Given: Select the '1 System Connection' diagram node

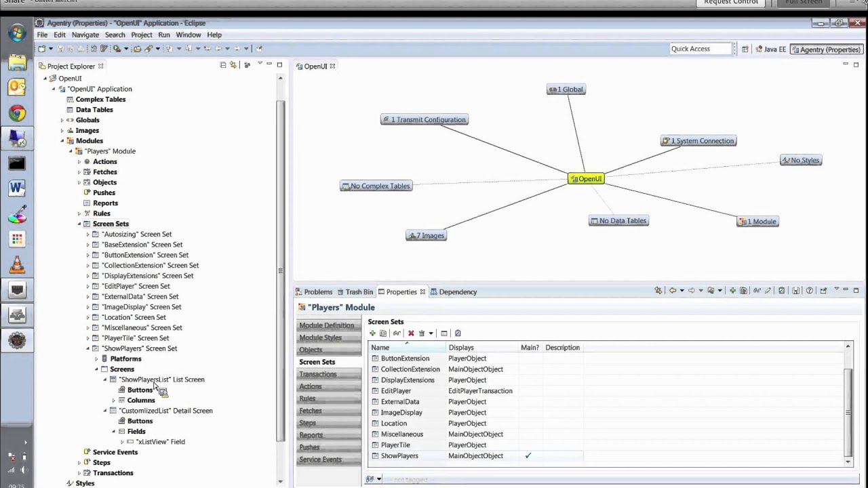Looking at the screenshot, I should 698,141.
